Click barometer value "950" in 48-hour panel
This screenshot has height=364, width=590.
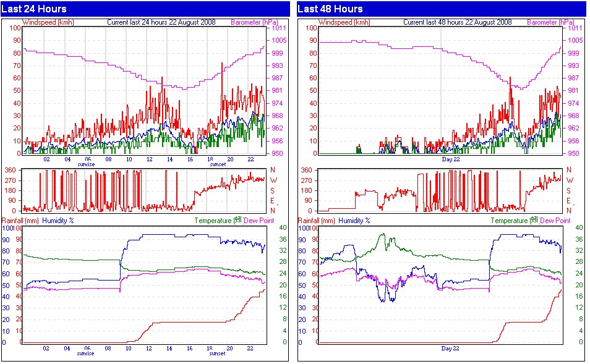[x=573, y=153]
